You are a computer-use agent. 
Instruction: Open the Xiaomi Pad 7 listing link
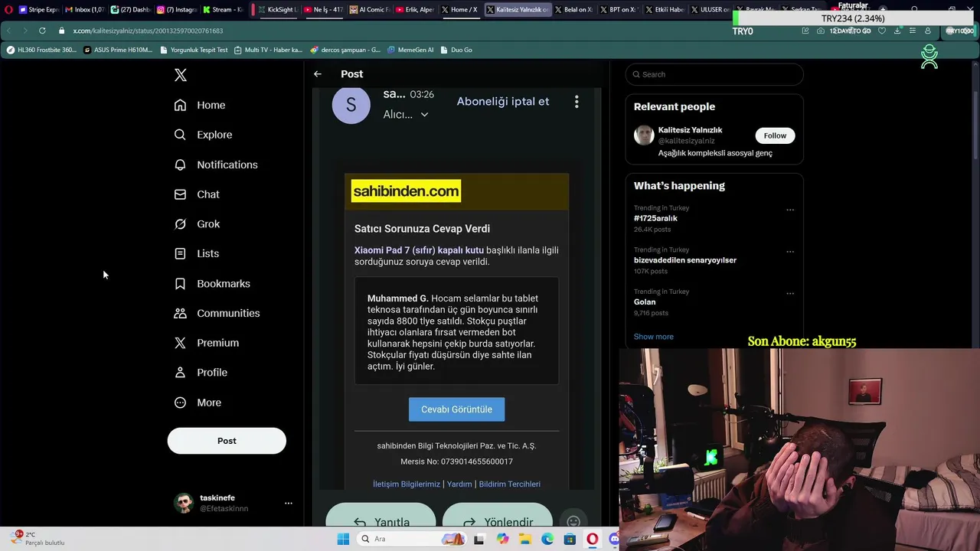[419, 250]
